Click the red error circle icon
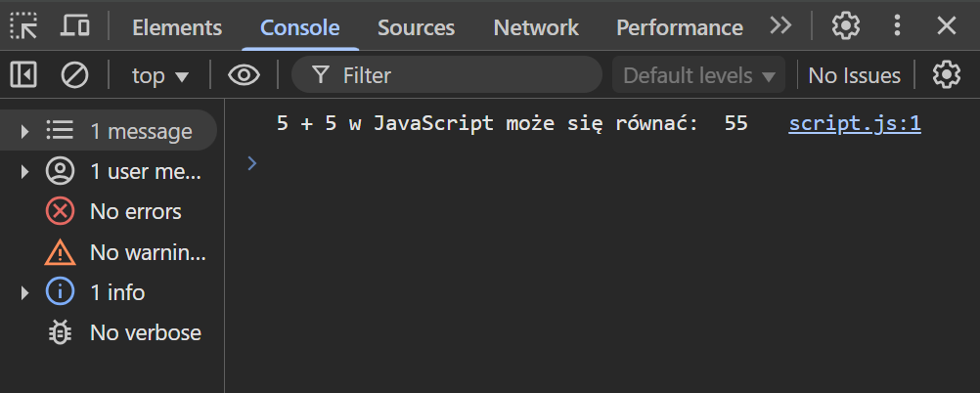This screenshot has width=980, height=393. point(60,212)
